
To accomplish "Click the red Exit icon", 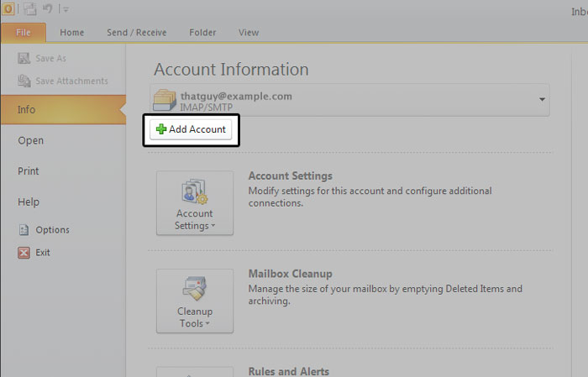I will coord(24,253).
